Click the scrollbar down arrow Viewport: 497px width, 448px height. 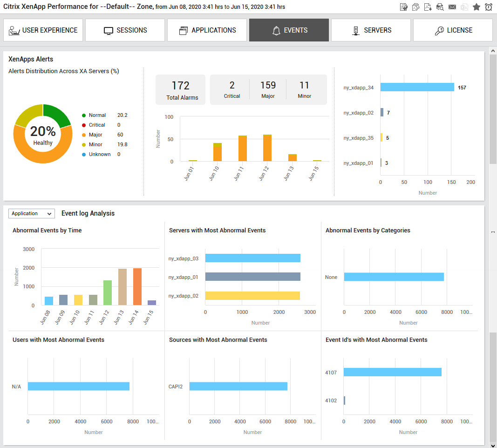(x=493, y=445)
